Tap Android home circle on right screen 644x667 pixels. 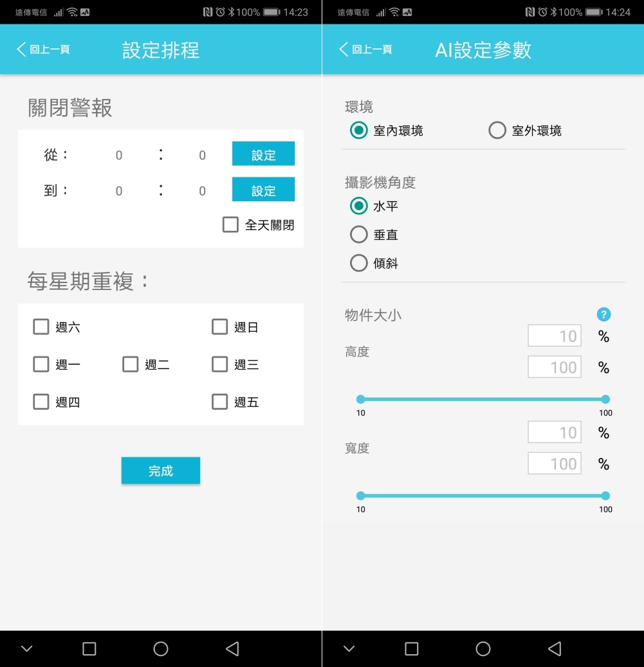point(483,649)
